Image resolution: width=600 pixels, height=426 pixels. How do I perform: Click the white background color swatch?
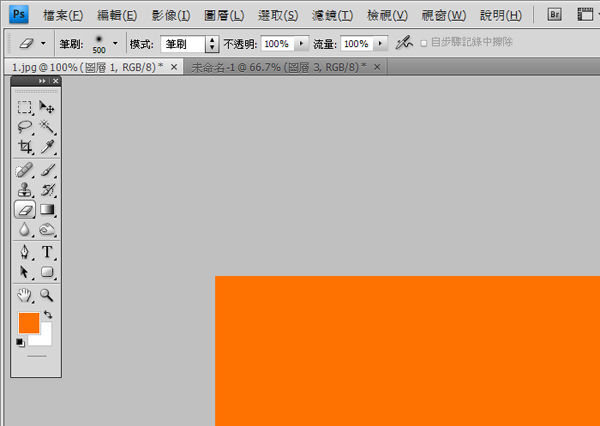point(44,338)
